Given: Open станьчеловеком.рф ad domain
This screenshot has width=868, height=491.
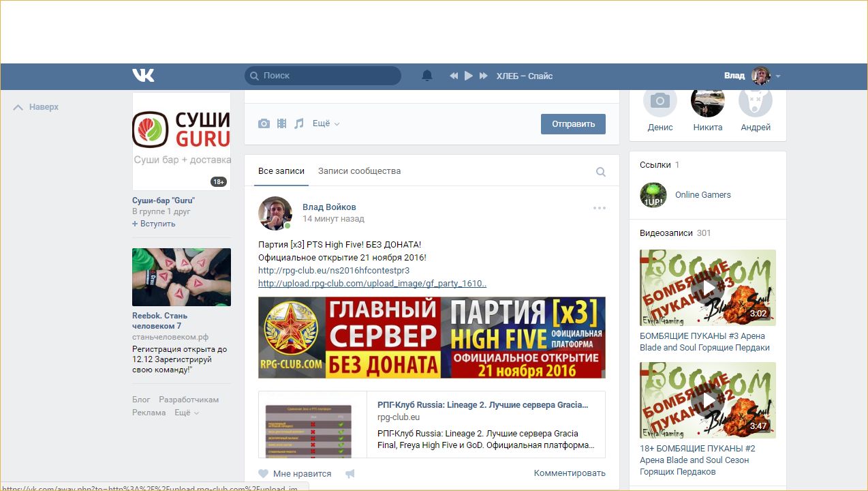Looking at the screenshot, I should click(x=170, y=337).
